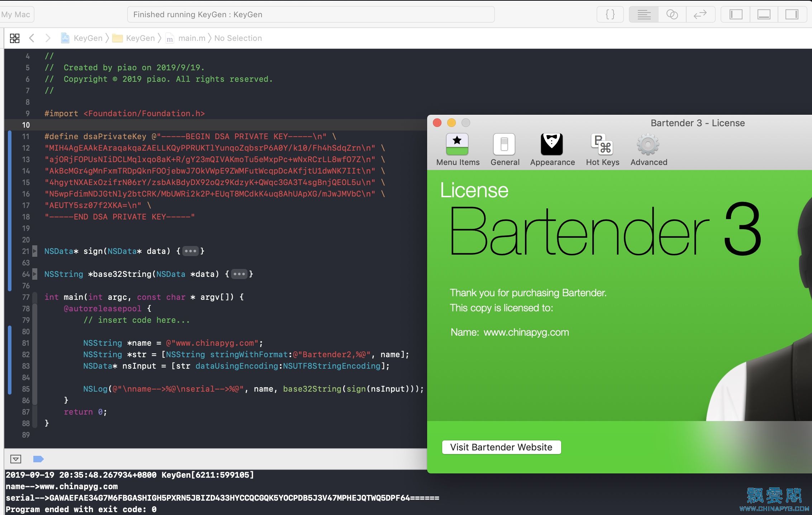Click the code snippet library braces button

610,14
